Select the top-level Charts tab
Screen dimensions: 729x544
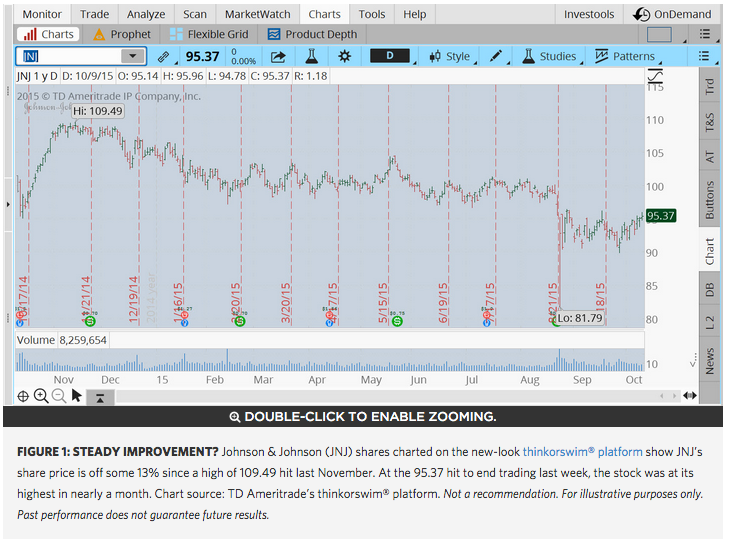(325, 14)
